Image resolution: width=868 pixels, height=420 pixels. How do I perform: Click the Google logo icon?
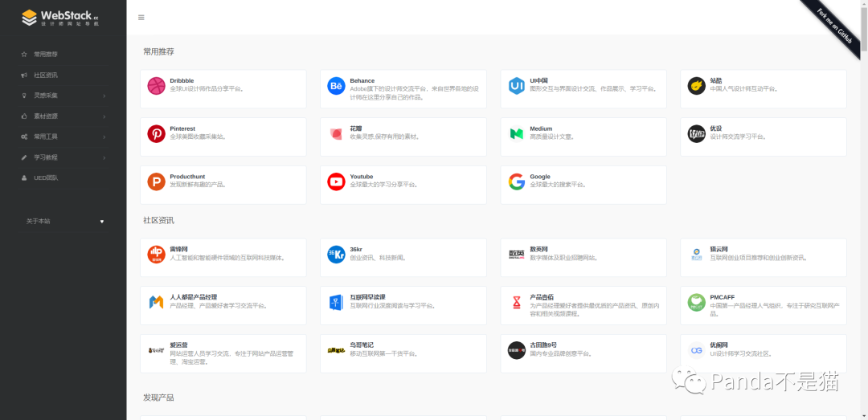[x=517, y=181]
